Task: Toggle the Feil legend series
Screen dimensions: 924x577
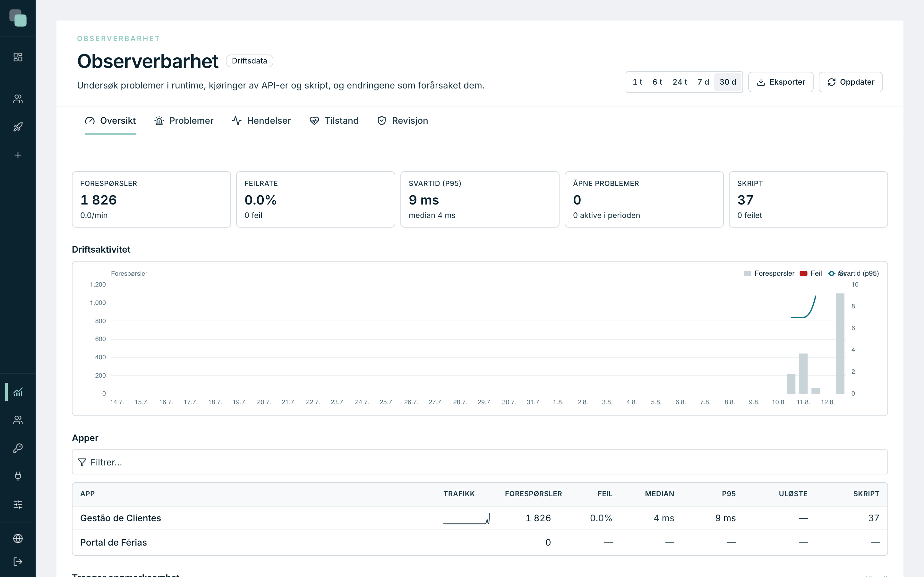Action: click(x=811, y=274)
